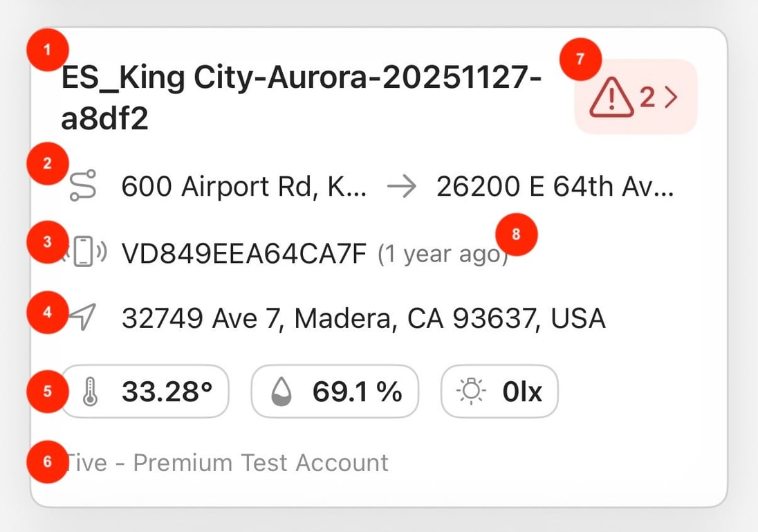Select the 69.1 % humidity reading
758x532 pixels.
tap(357, 392)
